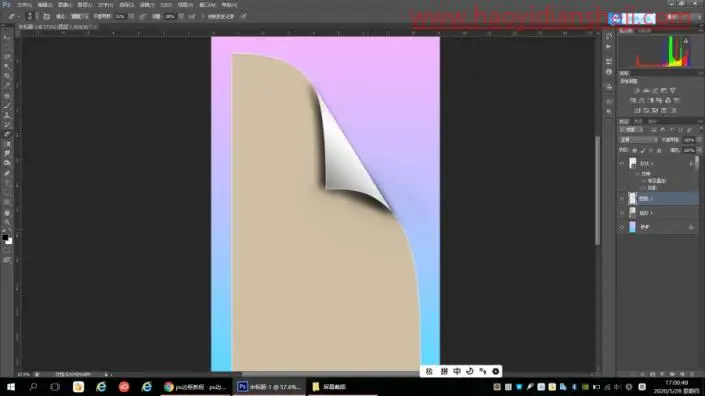This screenshot has width=705, height=396.
Task: Select the Brush tool
Action: [x=7, y=106]
